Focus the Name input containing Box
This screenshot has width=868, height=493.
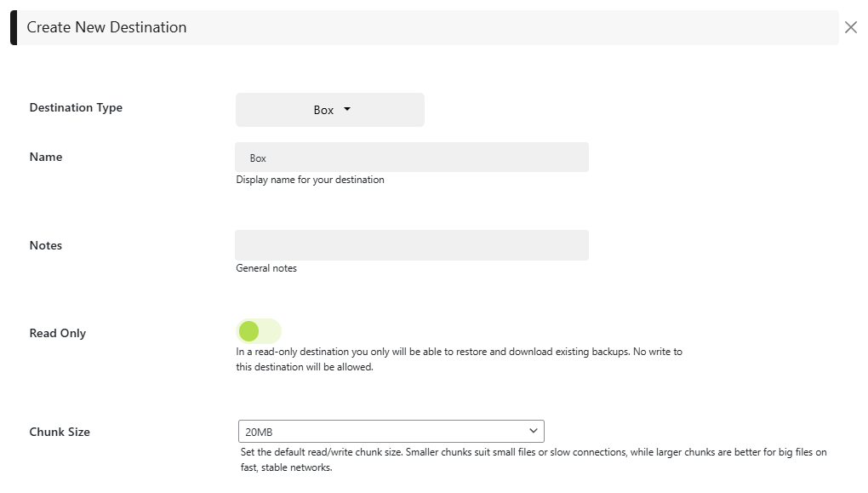[x=412, y=158]
